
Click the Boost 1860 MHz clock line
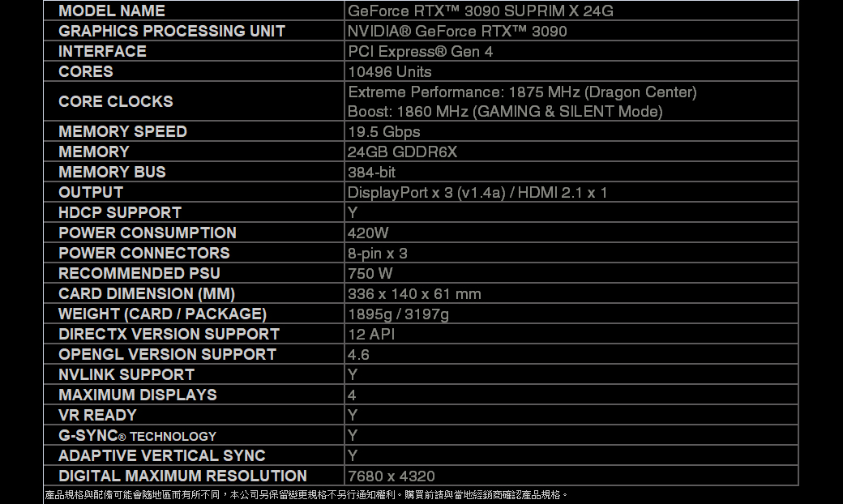[x=504, y=112]
